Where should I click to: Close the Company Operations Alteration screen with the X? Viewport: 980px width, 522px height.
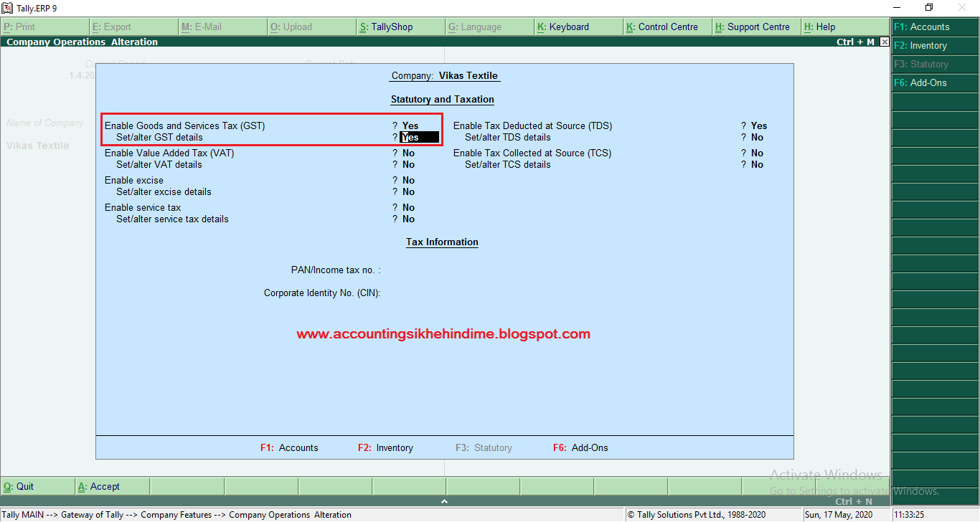pyautogui.click(x=885, y=42)
